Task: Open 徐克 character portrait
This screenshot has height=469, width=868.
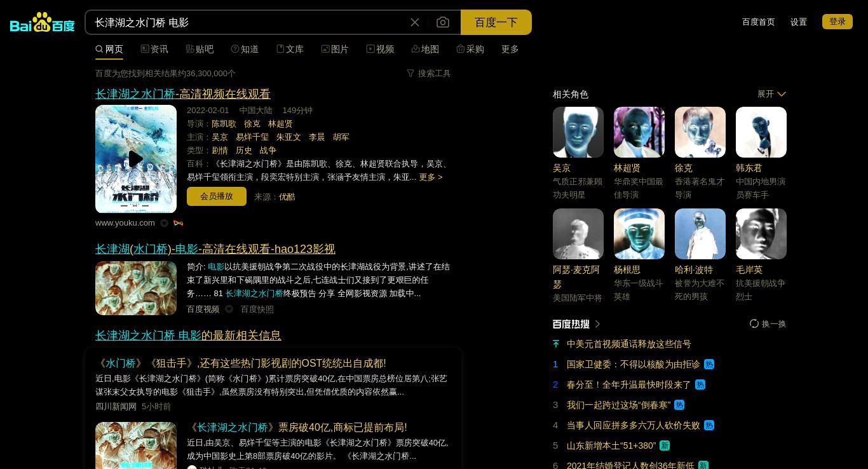Action: pos(700,132)
